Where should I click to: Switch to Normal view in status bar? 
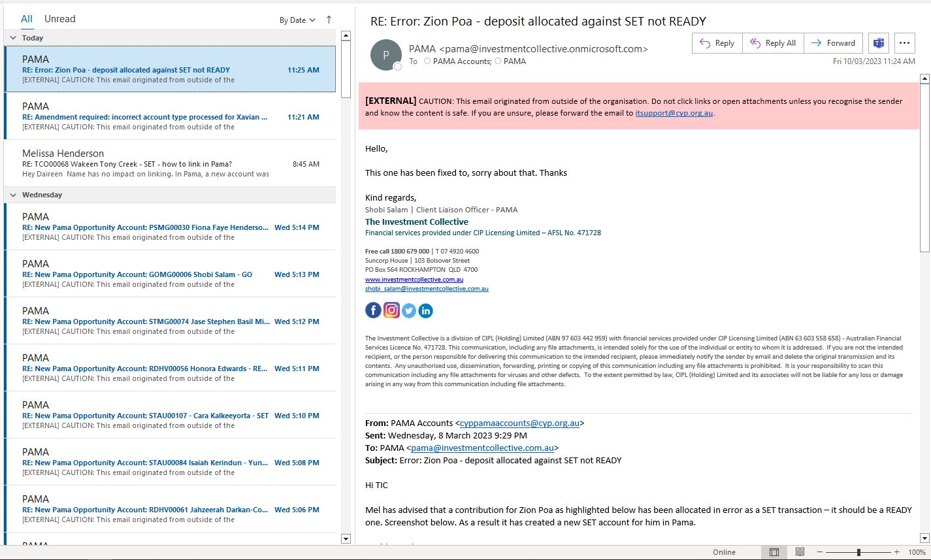pyautogui.click(x=774, y=552)
